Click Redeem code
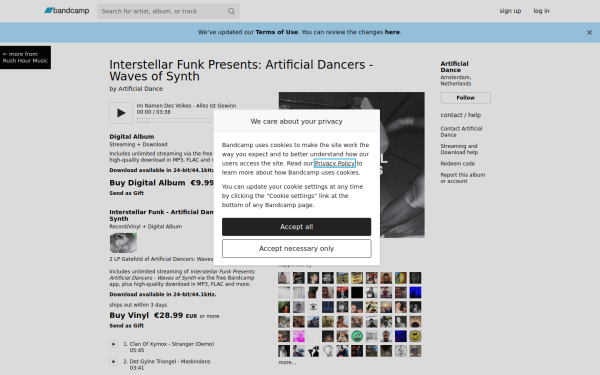Image resolution: width=600 pixels, height=375 pixels. tap(458, 164)
